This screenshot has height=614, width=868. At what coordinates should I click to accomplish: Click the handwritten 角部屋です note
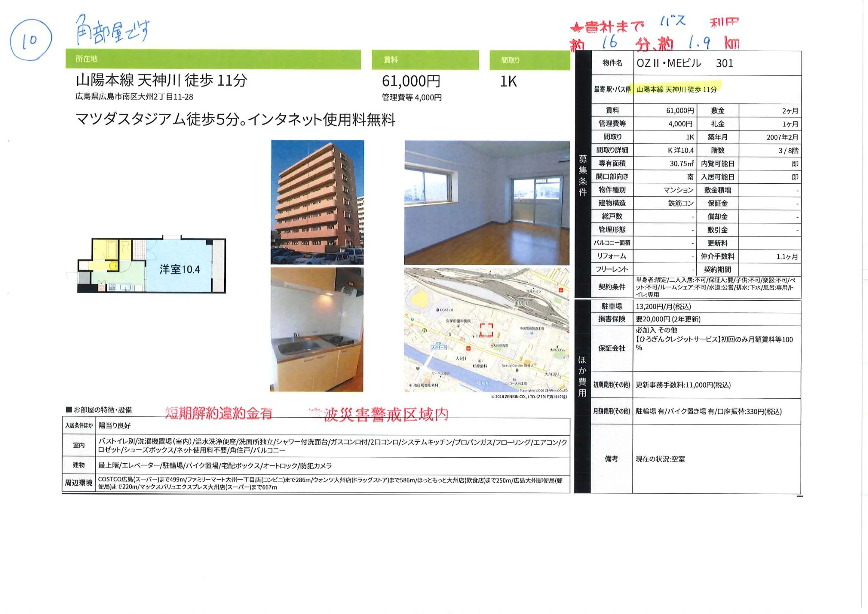[112, 30]
